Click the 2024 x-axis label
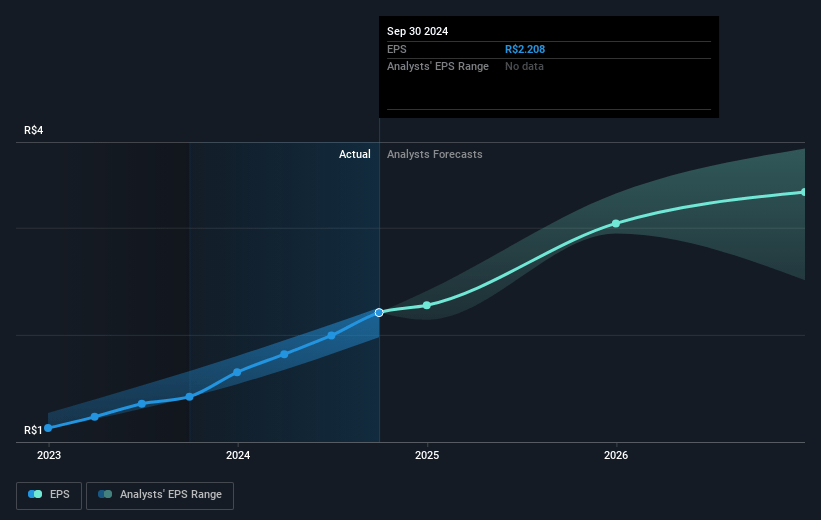 (238, 455)
